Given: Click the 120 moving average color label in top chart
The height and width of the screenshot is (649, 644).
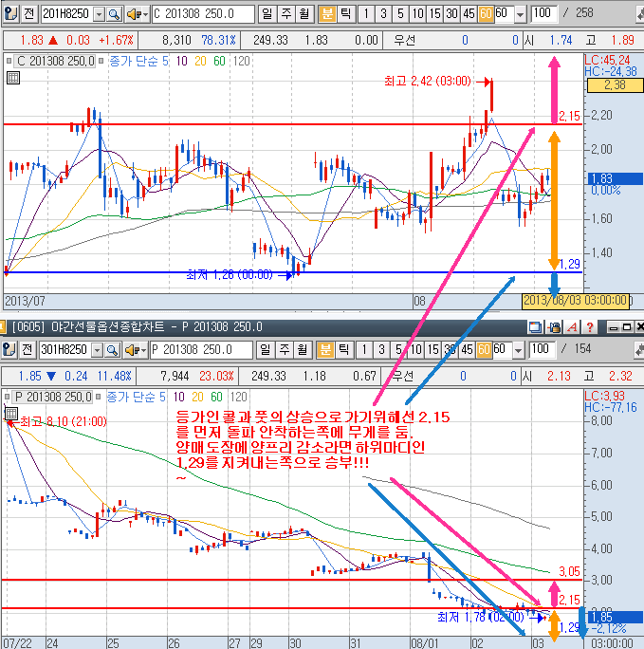Looking at the screenshot, I should pyautogui.click(x=241, y=61).
